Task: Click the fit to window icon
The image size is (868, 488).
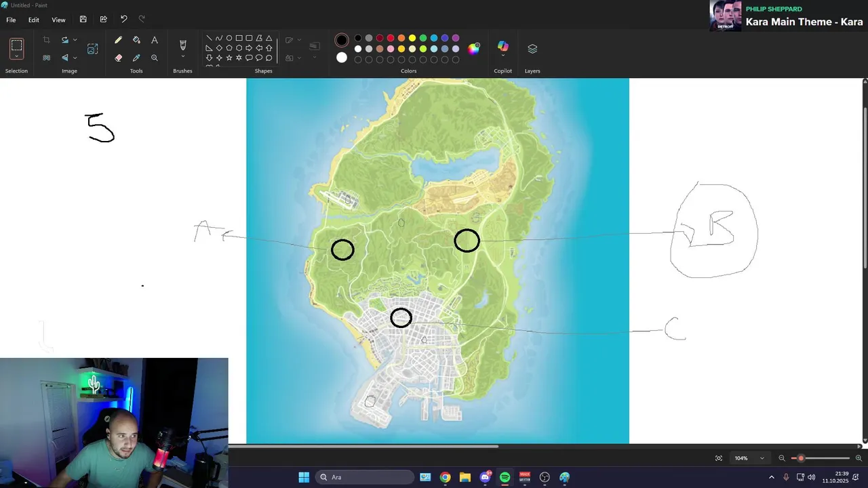Action: (x=719, y=458)
